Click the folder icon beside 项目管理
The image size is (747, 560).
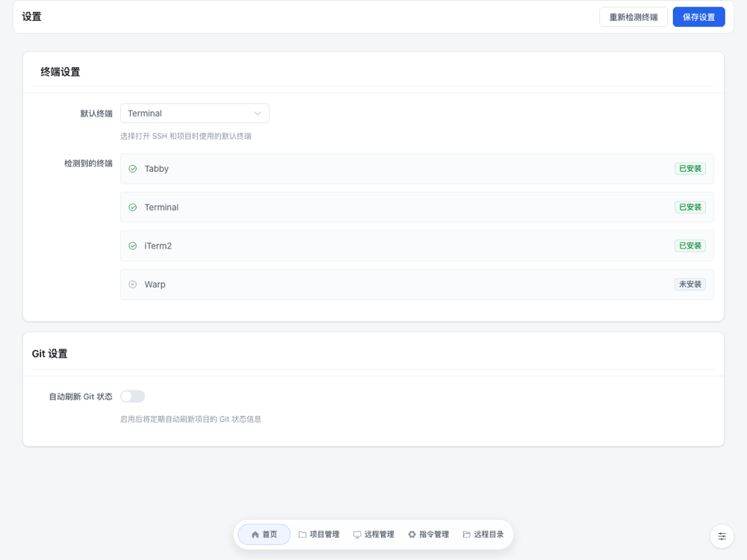pos(302,535)
